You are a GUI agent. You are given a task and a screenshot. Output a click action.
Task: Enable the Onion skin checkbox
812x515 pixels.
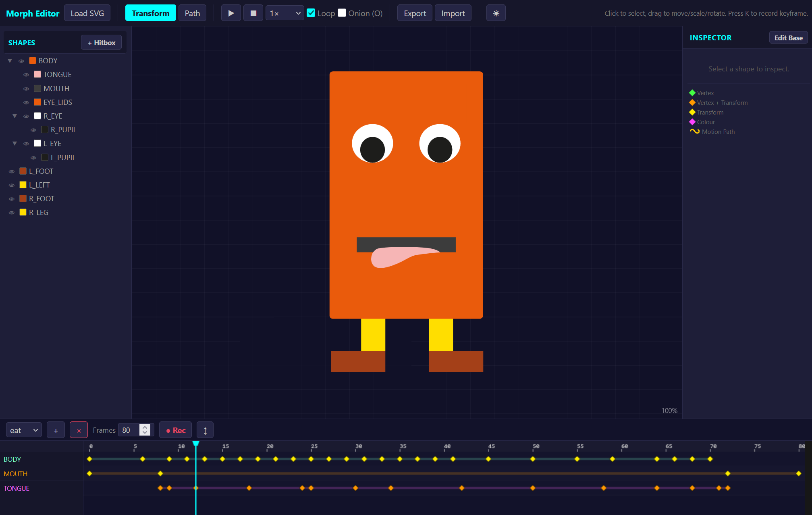tap(342, 13)
